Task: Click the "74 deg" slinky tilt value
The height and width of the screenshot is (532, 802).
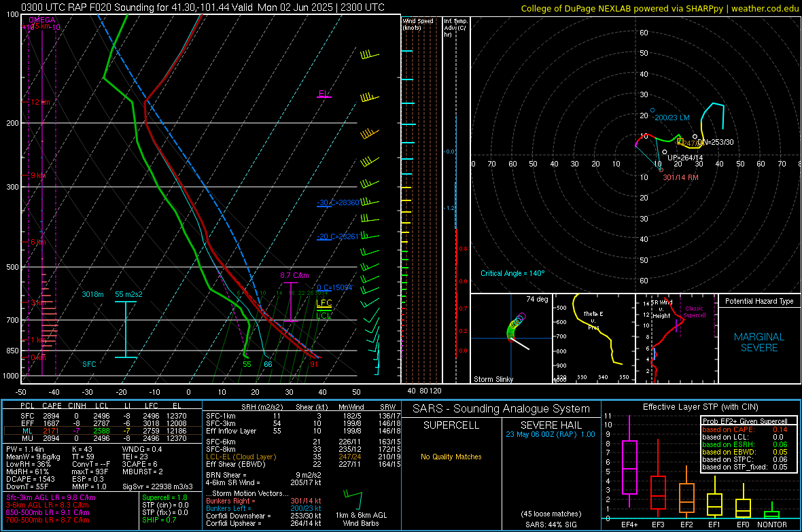Action: [x=537, y=299]
